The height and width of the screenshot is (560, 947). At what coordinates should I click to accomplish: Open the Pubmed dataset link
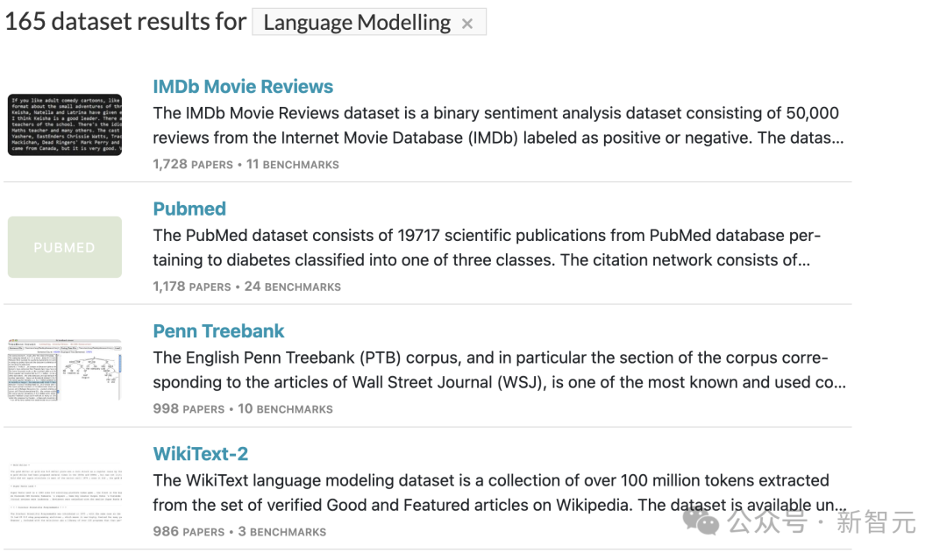pyautogui.click(x=189, y=209)
